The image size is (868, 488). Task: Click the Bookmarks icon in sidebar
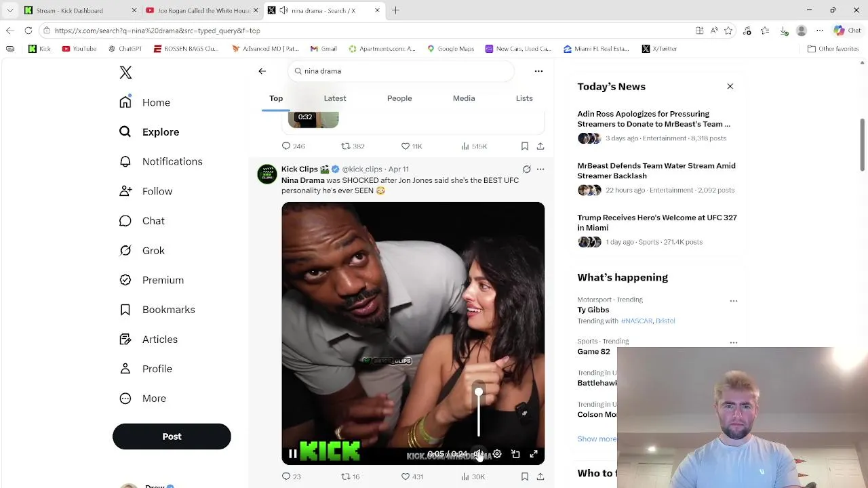[125, 310]
